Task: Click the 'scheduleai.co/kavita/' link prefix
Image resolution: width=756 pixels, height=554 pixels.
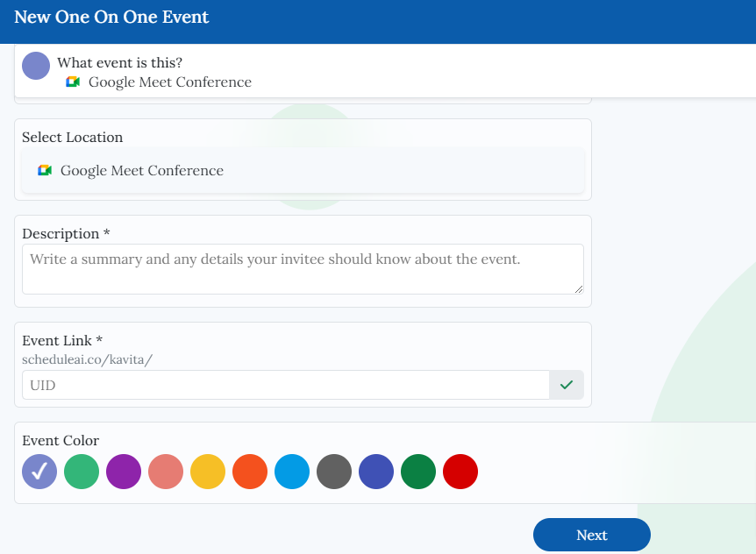Action: 88,359
